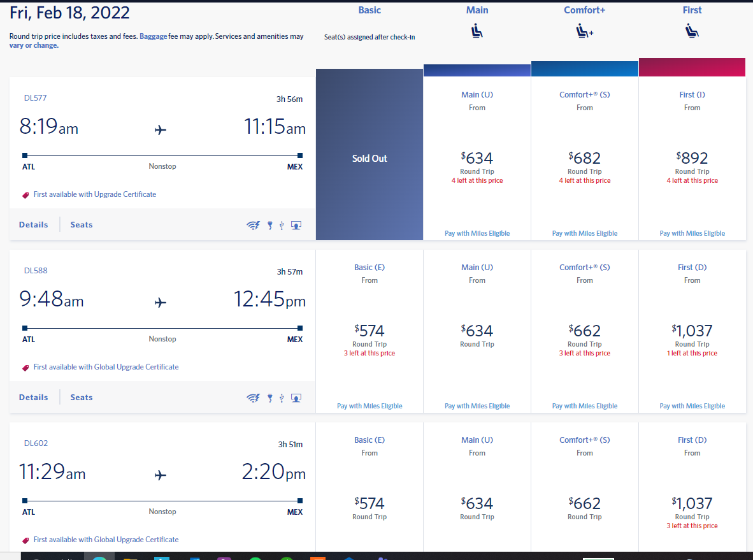Viewport: 753px width, 560px height.
Task: Click the Comfort+ seat icon in header
Action: 584,30
